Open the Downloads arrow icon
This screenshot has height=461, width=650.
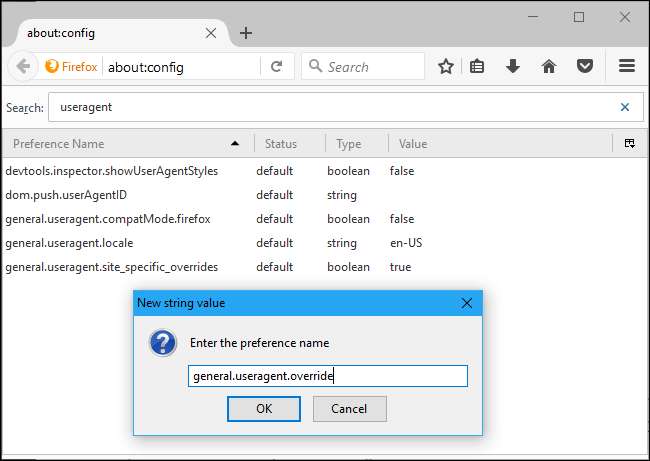pyautogui.click(x=513, y=67)
